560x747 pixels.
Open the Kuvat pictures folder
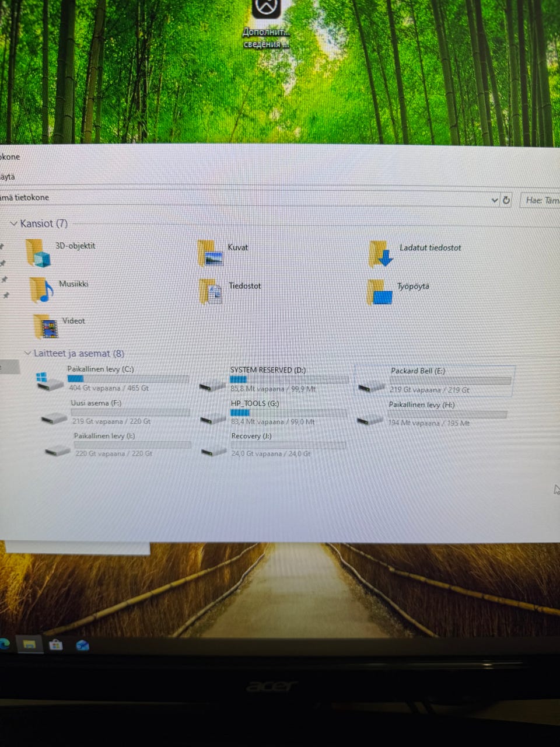coord(210,253)
